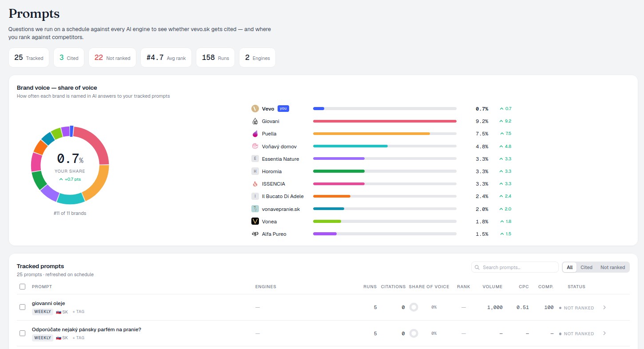Image resolution: width=644 pixels, height=349 pixels.
Task: Switch to the Cited filter tab
Action: [586, 267]
